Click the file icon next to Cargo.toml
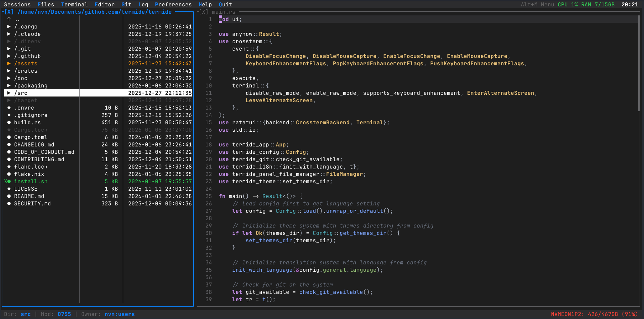Viewport: 644px width, 319px height. (8, 137)
